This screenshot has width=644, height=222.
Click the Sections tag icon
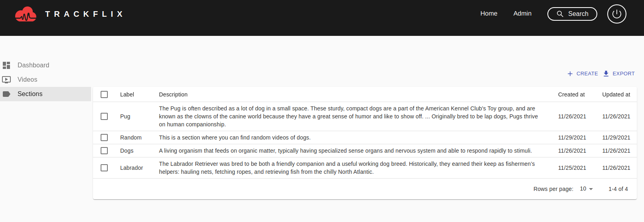[x=6, y=94]
